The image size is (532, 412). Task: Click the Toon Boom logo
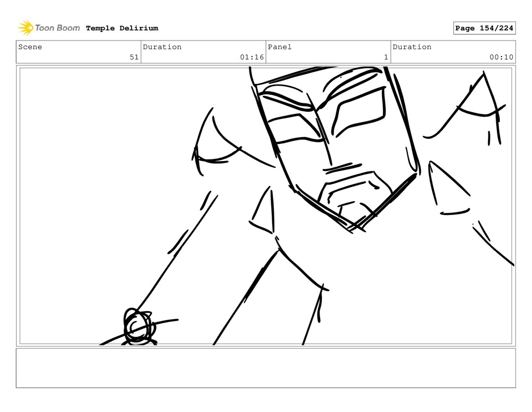click(x=49, y=28)
